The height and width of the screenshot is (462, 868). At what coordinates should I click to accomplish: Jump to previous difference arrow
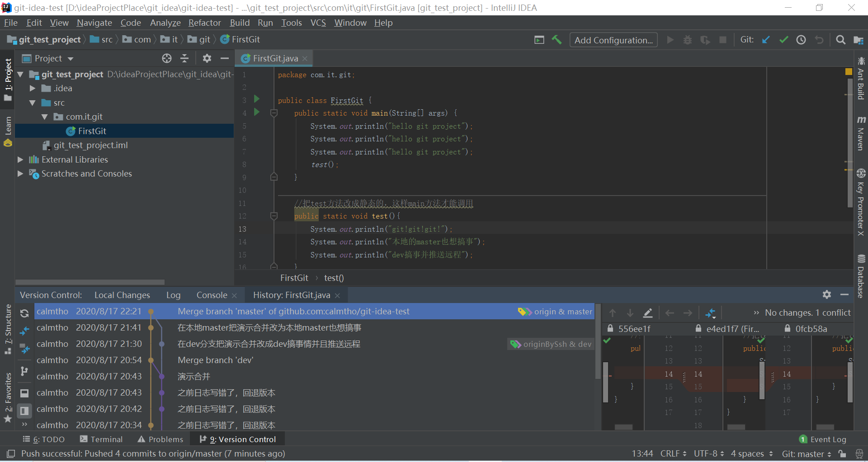(613, 313)
